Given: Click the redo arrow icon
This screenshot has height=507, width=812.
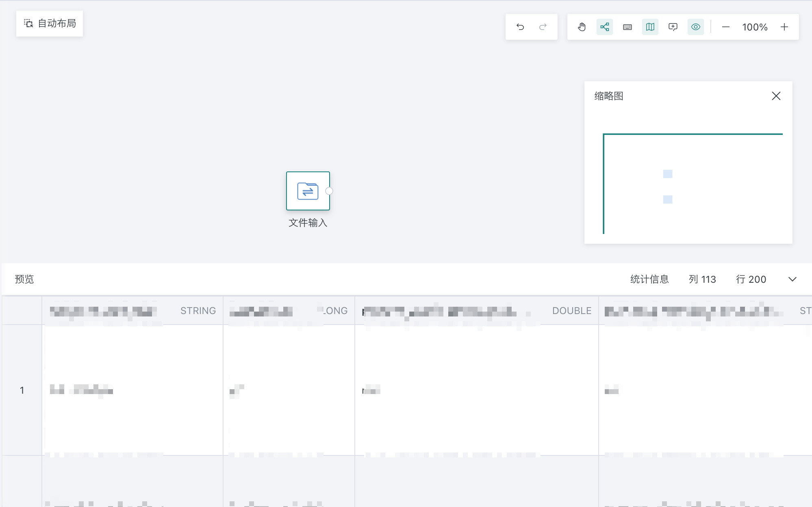Looking at the screenshot, I should click(x=543, y=27).
